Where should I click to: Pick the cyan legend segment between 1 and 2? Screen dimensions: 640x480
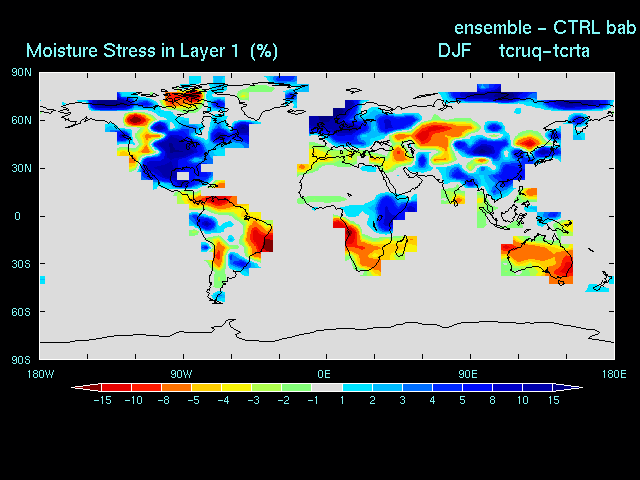tap(356, 387)
